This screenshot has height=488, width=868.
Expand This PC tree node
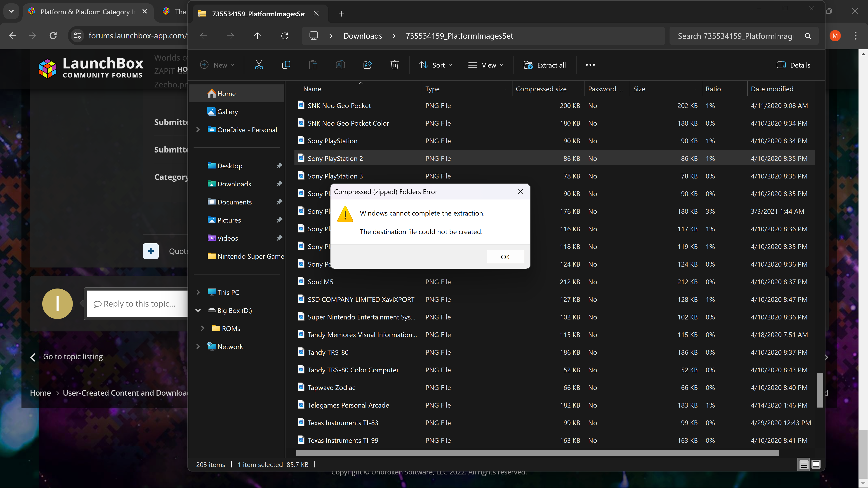(198, 292)
